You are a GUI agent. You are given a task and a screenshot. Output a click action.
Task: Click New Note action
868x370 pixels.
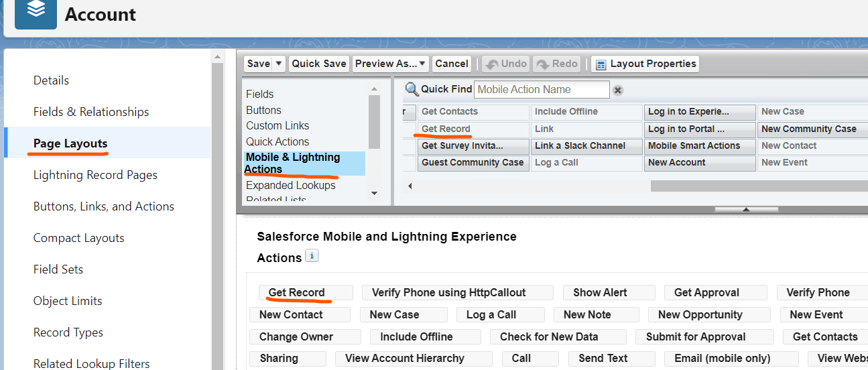coord(597,314)
